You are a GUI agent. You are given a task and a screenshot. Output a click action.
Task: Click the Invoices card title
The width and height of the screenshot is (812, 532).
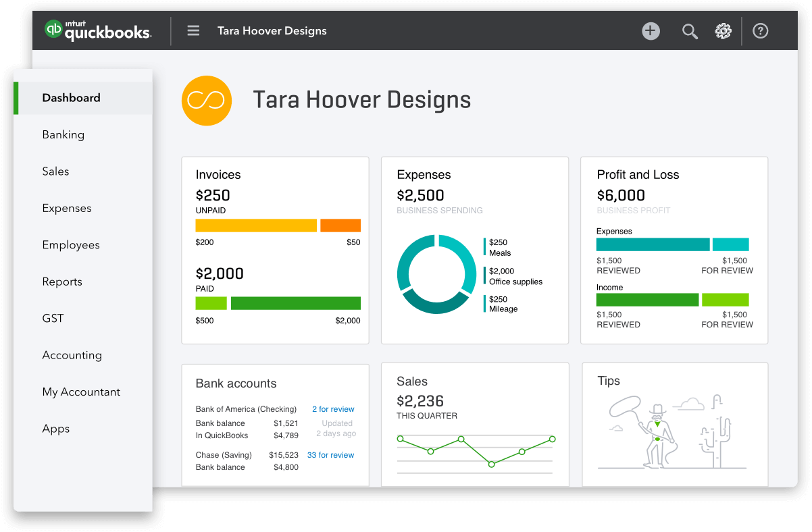tap(218, 175)
